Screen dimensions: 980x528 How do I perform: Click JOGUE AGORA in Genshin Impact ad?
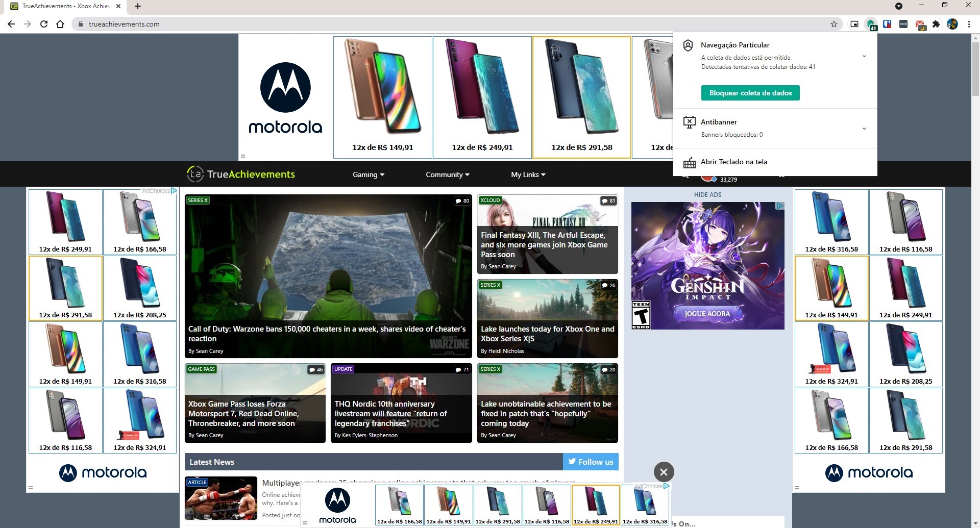coord(707,314)
